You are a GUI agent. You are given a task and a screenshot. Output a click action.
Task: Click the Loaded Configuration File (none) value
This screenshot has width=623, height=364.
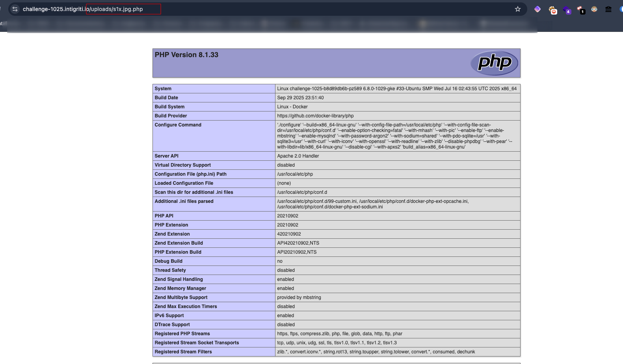point(284,183)
